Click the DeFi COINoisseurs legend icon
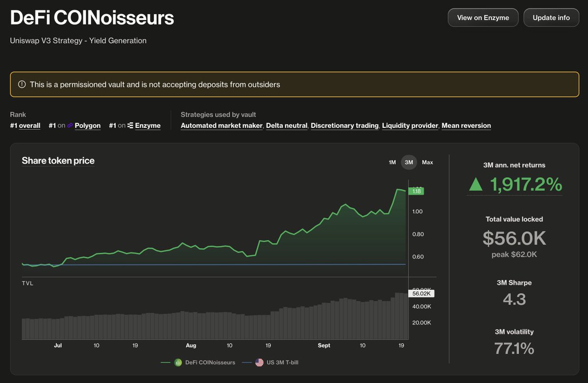 point(178,362)
